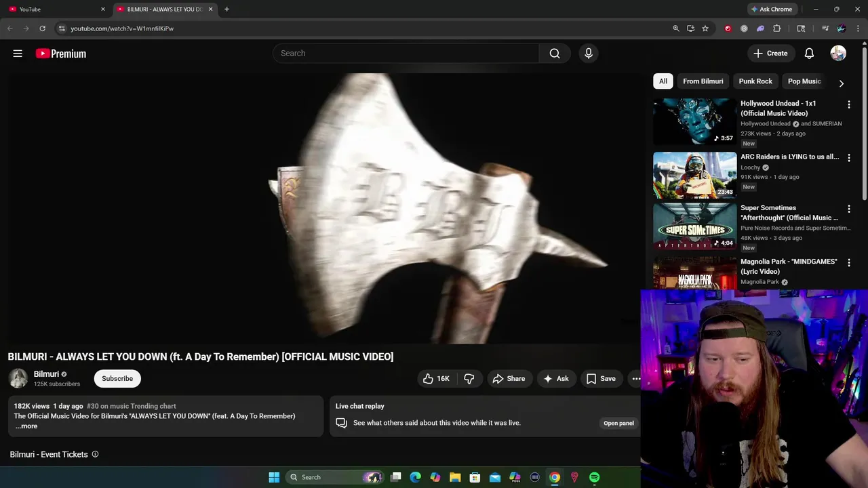
Task: Click the 125K subscribers text
Action: click(57, 384)
